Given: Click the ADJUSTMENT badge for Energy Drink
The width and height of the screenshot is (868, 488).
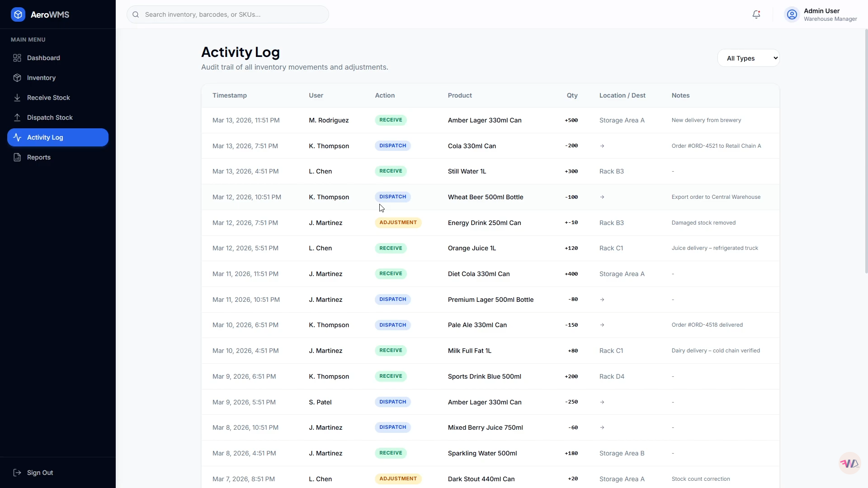Looking at the screenshot, I should (398, 223).
